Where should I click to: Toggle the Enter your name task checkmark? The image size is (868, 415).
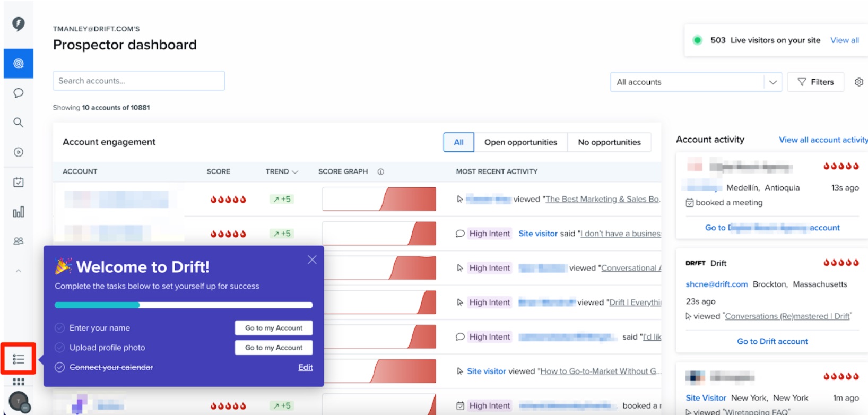60,328
